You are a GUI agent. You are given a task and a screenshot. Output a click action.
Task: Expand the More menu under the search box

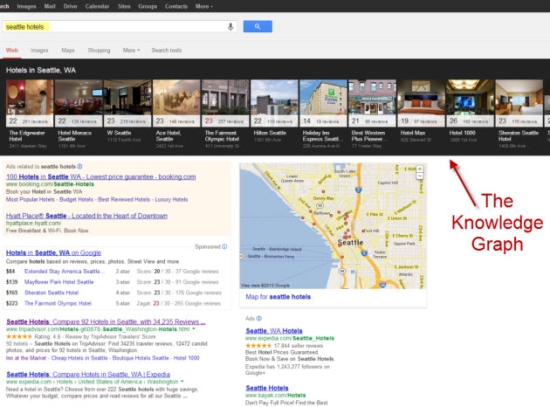click(x=131, y=50)
